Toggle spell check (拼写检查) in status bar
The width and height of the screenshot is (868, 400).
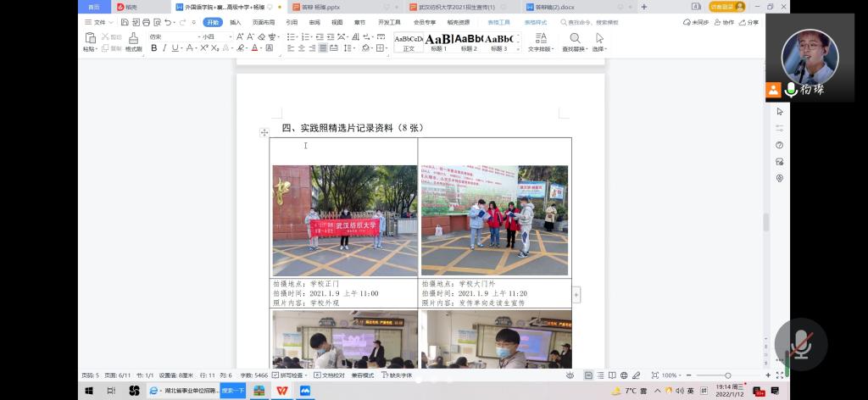coord(291,375)
